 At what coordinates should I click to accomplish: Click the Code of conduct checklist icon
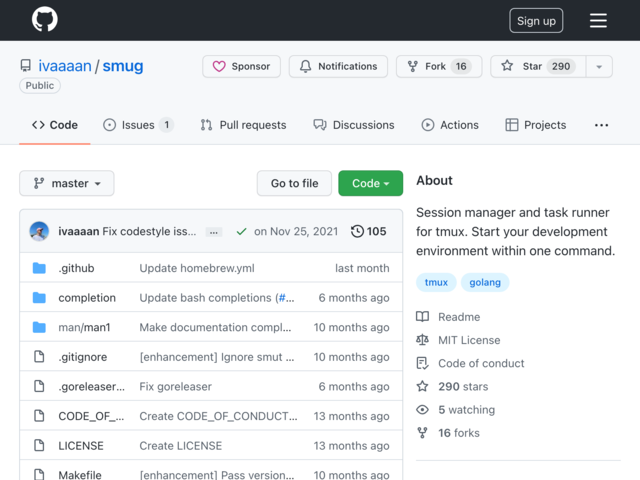(422, 363)
